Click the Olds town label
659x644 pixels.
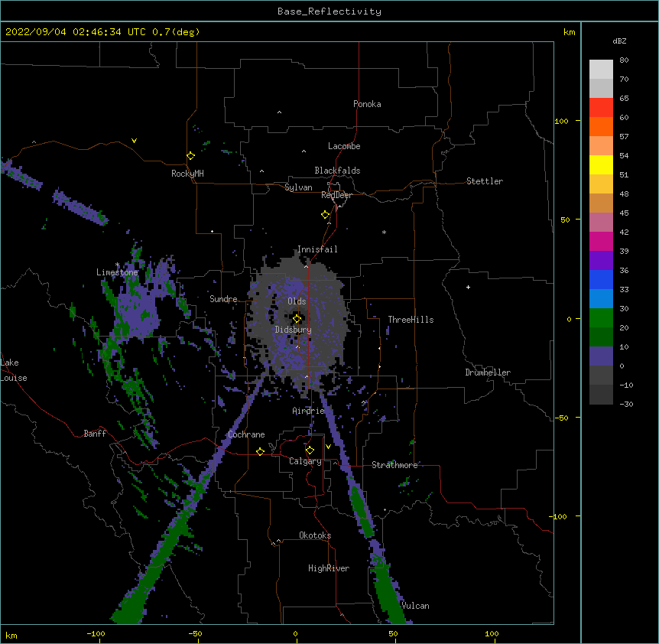297,301
